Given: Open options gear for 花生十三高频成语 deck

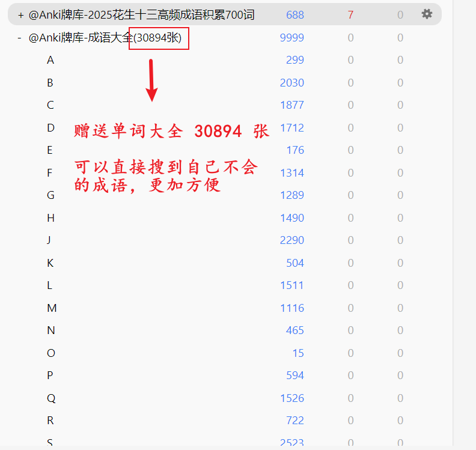Looking at the screenshot, I should [x=427, y=14].
